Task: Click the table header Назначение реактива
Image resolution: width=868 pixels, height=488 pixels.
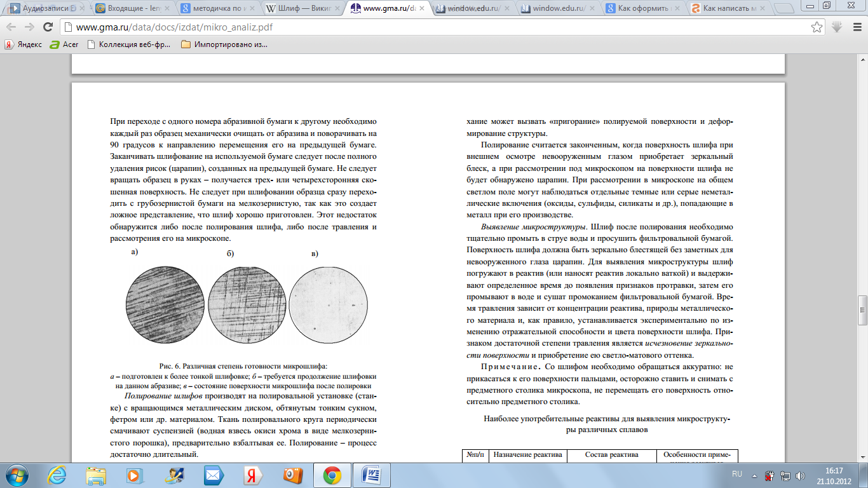Action: (x=527, y=454)
